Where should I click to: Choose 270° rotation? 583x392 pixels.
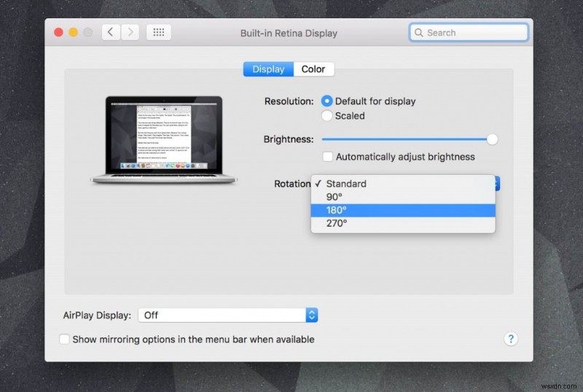point(403,223)
